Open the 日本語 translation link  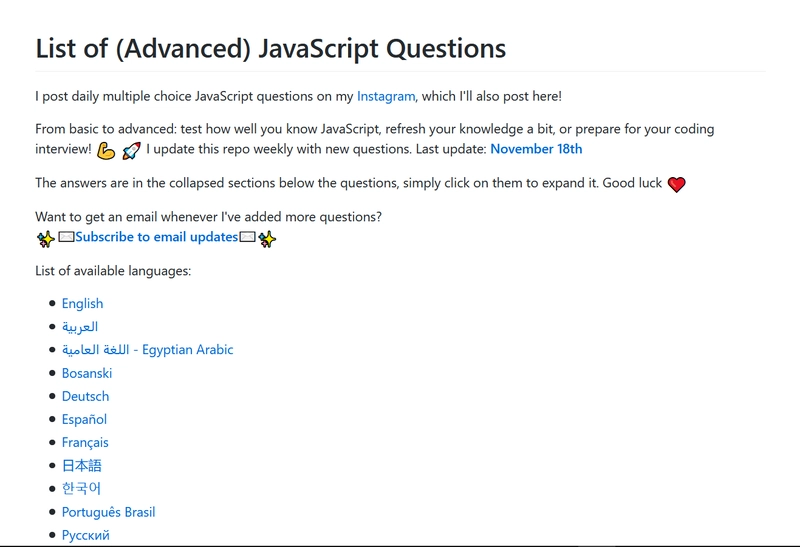pyautogui.click(x=82, y=466)
